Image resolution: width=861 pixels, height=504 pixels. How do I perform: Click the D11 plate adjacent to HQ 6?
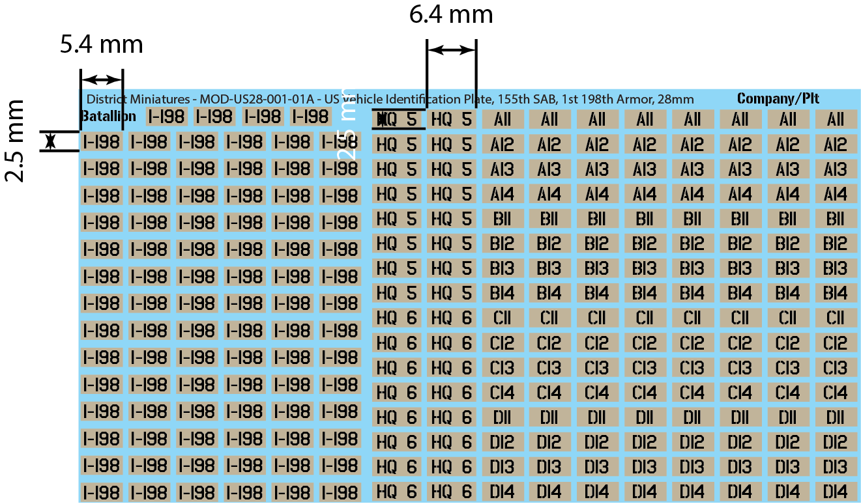(503, 417)
